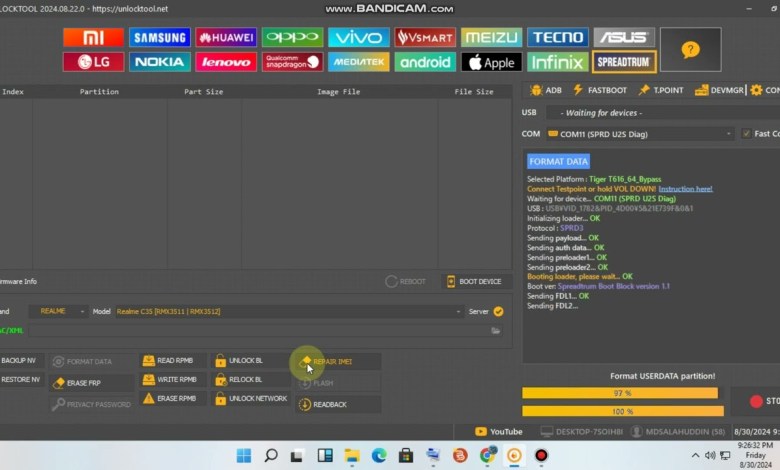
Task: Click the UNLOCK BL button
Action: tap(250, 361)
